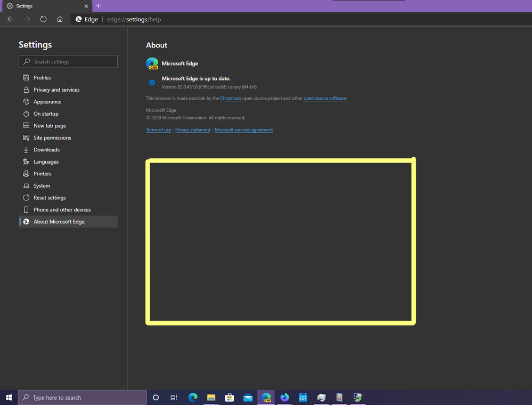Open the Chromium link
The image size is (532, 405).
(x=231, y=99)
